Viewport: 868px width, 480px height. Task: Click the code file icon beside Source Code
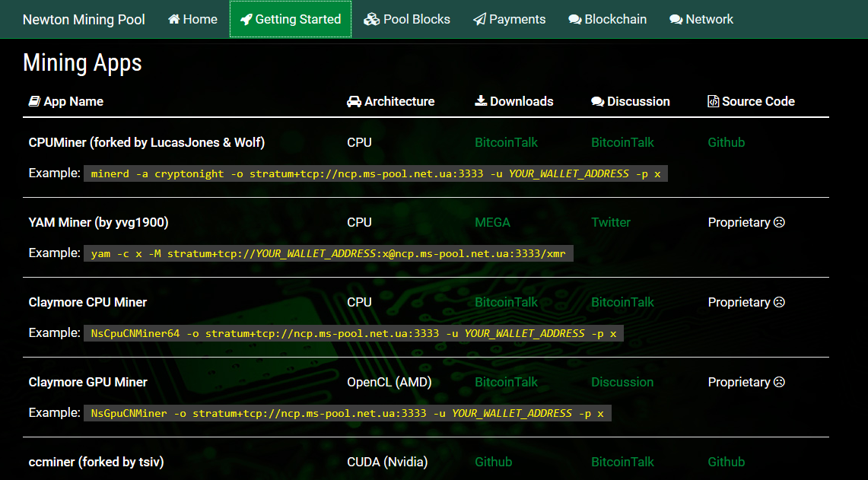point(713,101)
